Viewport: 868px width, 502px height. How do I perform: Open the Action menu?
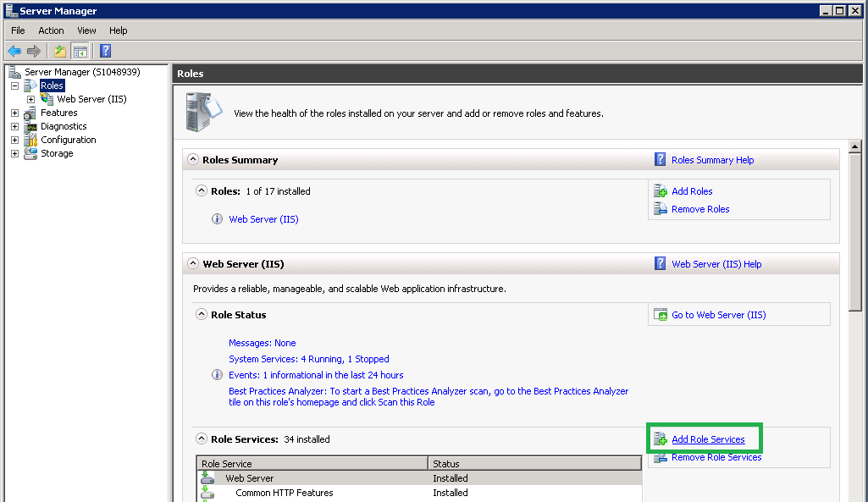[51, 30]
